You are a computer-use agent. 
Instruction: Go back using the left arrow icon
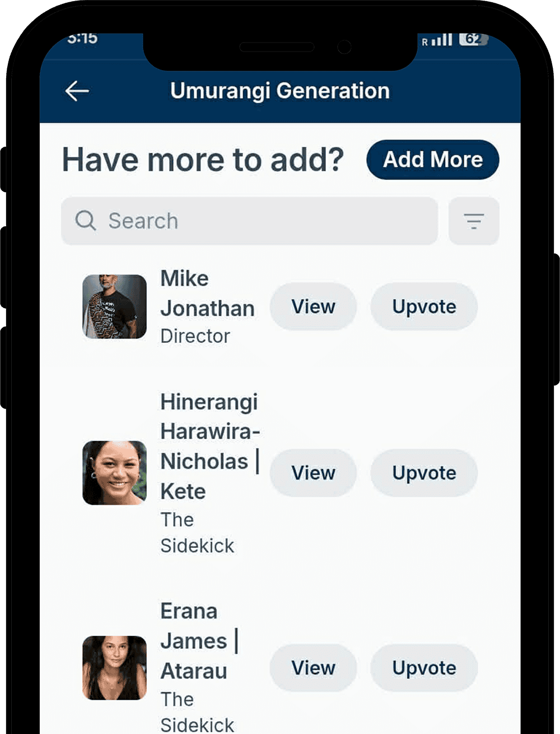(x=77, y=91)
